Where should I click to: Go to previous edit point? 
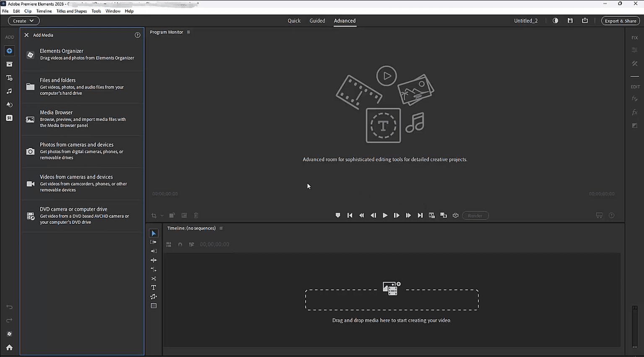[350, 216]
